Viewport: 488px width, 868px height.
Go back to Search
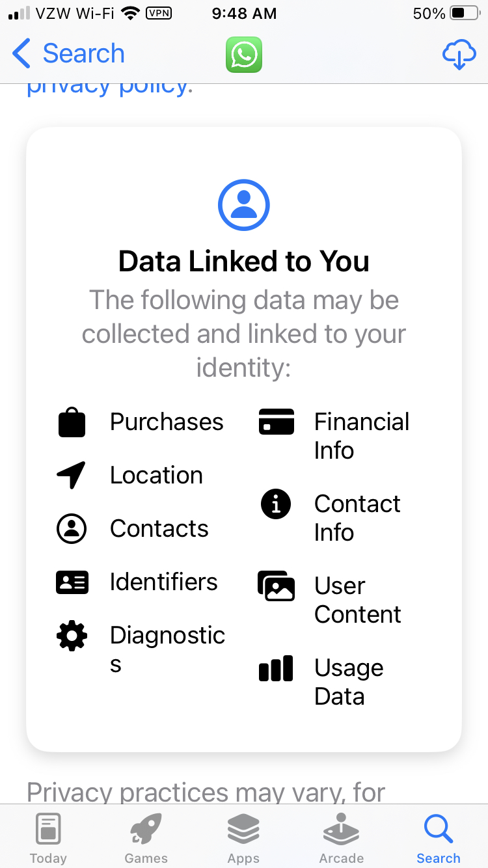pyautogui.click(x=69, y=53)
